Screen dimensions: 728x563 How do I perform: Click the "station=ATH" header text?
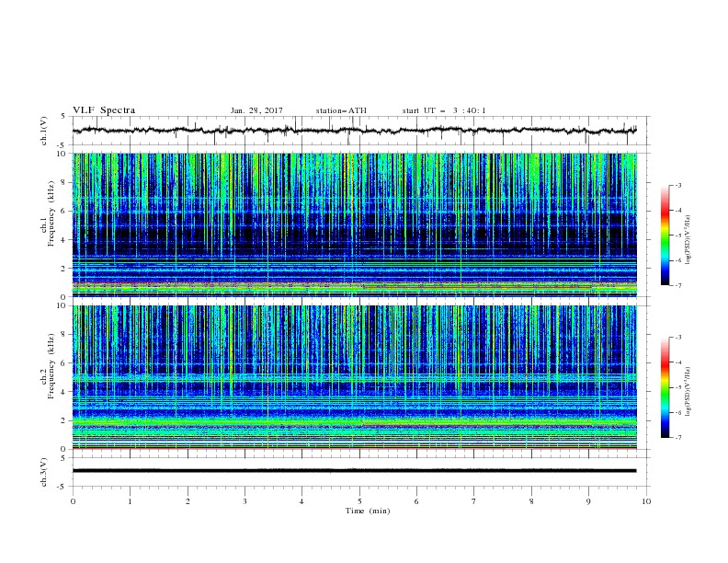pyautogui.click(x=341, y=110)
